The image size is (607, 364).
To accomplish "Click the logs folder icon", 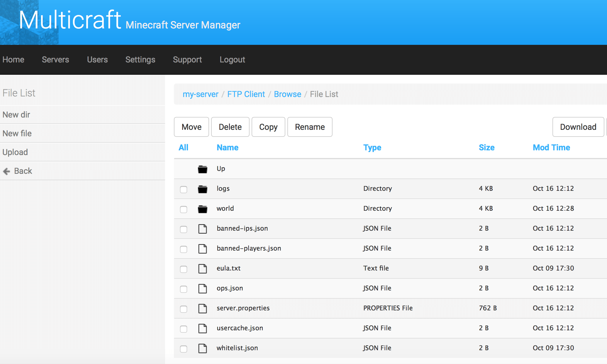I will 202,189.
